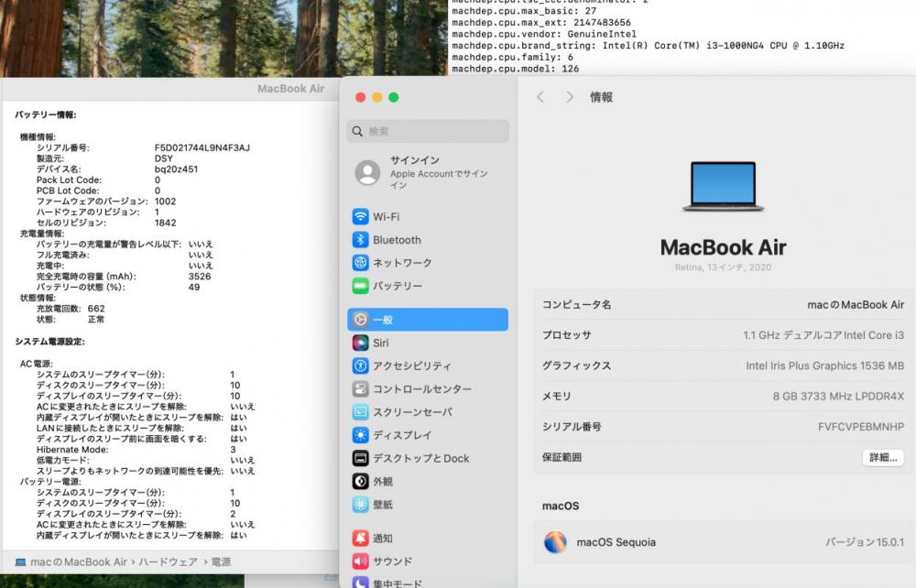The image size is (916, 588).
Task: Open the 外観 appearance icon
Action: click(360, 481)
